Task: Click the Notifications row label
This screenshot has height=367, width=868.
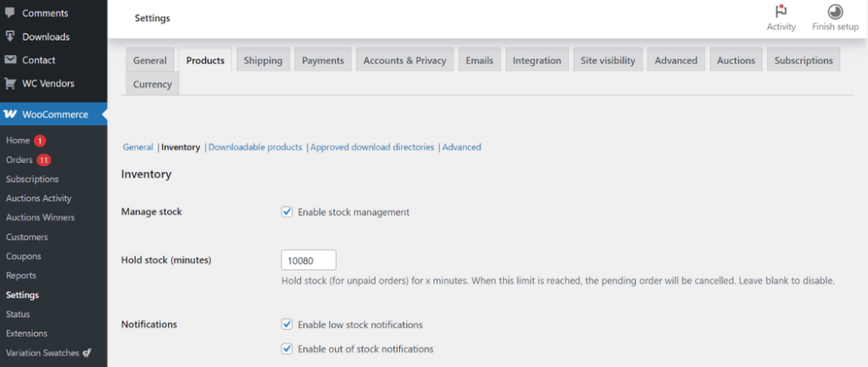Action: 149,325
